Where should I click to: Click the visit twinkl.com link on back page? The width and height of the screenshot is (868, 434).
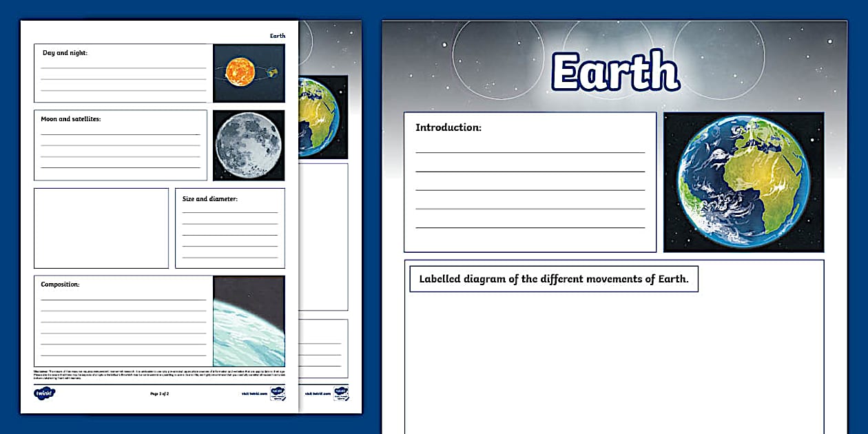(x=317, y=394)
